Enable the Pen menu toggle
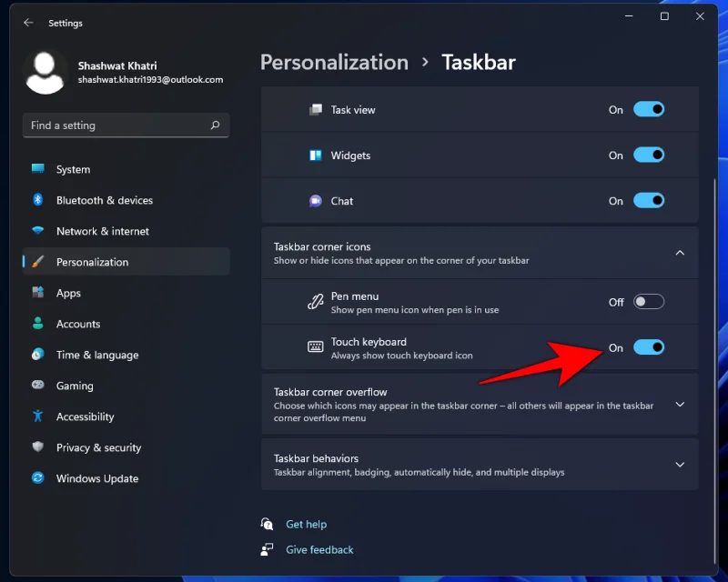Image resolution: width=728 pixels, height=582 pixels. (649, 301)
